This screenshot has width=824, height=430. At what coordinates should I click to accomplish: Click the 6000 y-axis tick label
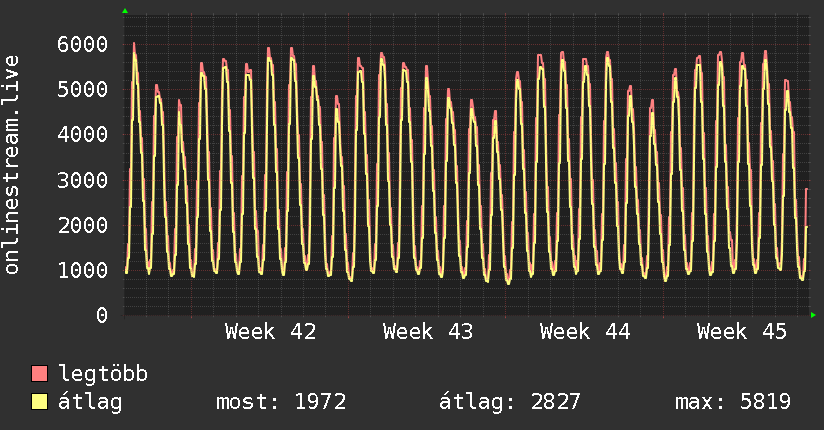83,44
